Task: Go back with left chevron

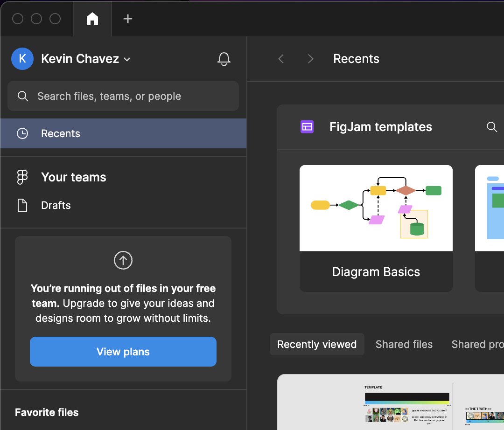Action: [x=281, y=59]
